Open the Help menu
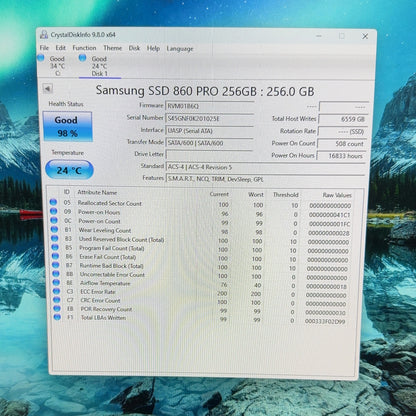This screenshot has width=416, height=416. pos(153,48)
